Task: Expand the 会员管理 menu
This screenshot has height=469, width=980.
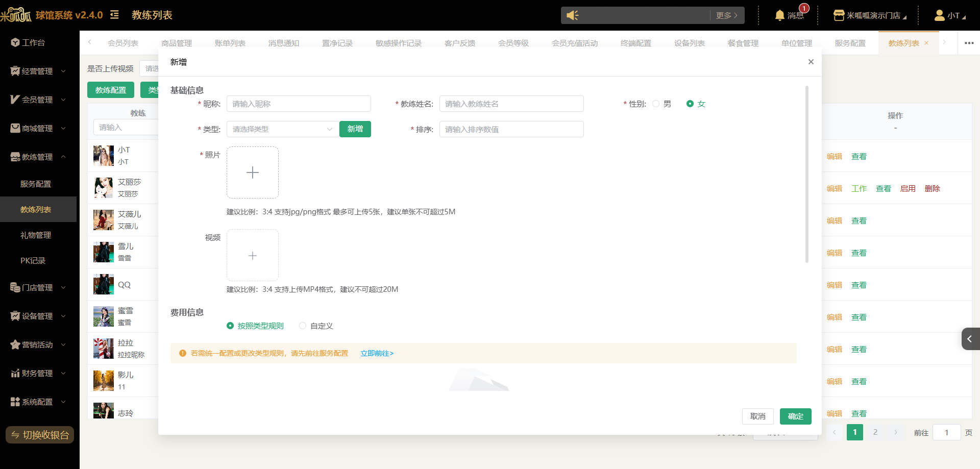Action: (x=63, y=100)
